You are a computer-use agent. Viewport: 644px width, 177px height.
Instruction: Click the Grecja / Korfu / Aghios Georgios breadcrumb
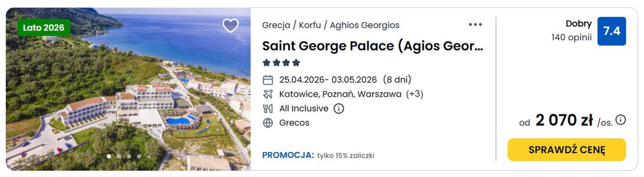(331, 25)
